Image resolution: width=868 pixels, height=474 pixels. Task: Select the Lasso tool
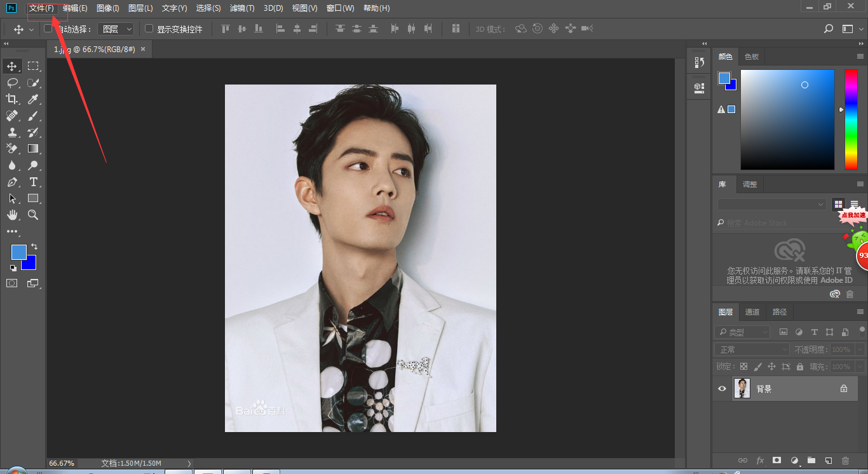coord(12,83)
